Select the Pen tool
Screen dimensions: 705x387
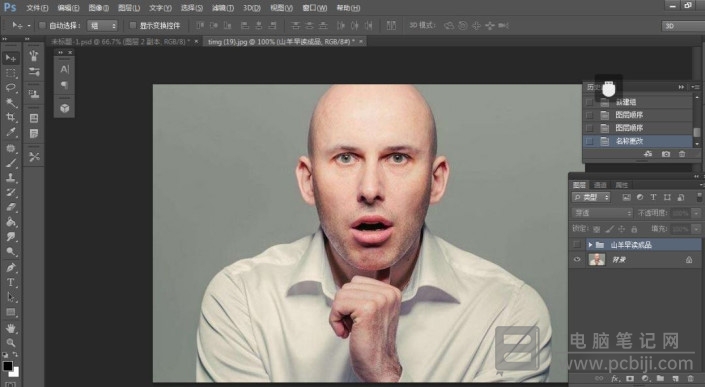[10, 268]
